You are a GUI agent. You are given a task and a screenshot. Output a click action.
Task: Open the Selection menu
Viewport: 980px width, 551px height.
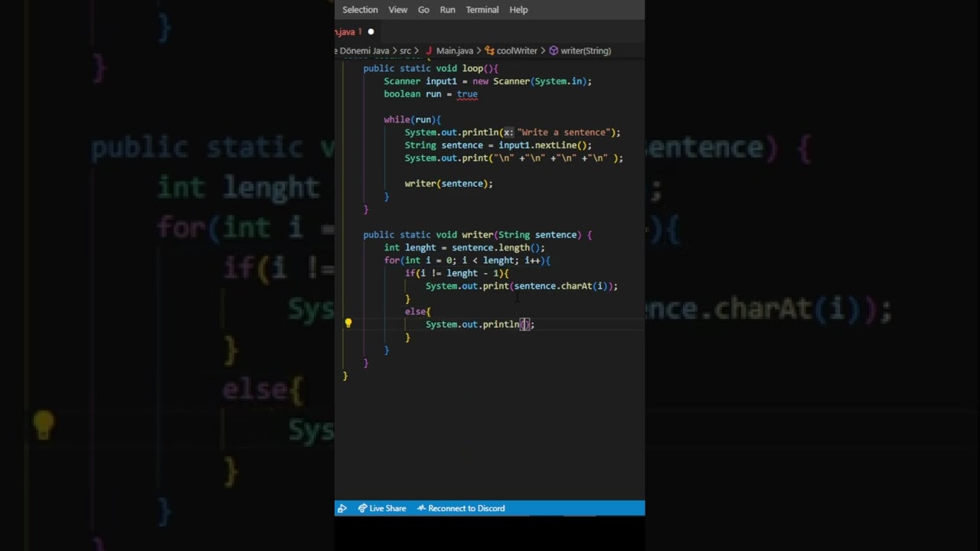tap(360, 10)
